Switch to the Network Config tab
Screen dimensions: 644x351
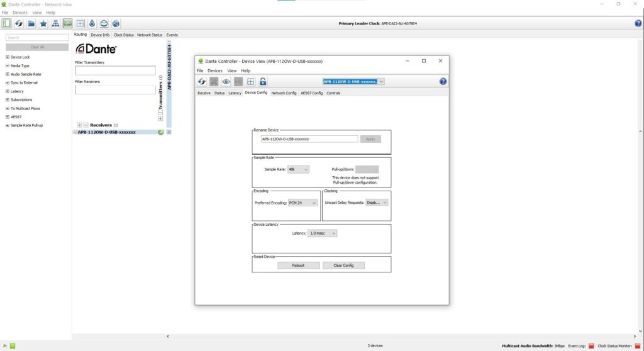pos(284,93)
